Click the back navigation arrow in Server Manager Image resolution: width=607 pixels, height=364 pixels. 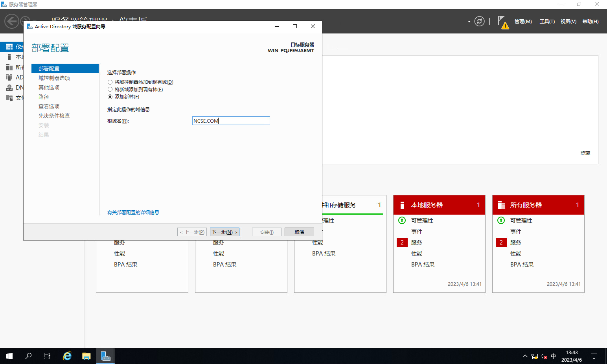12,21
